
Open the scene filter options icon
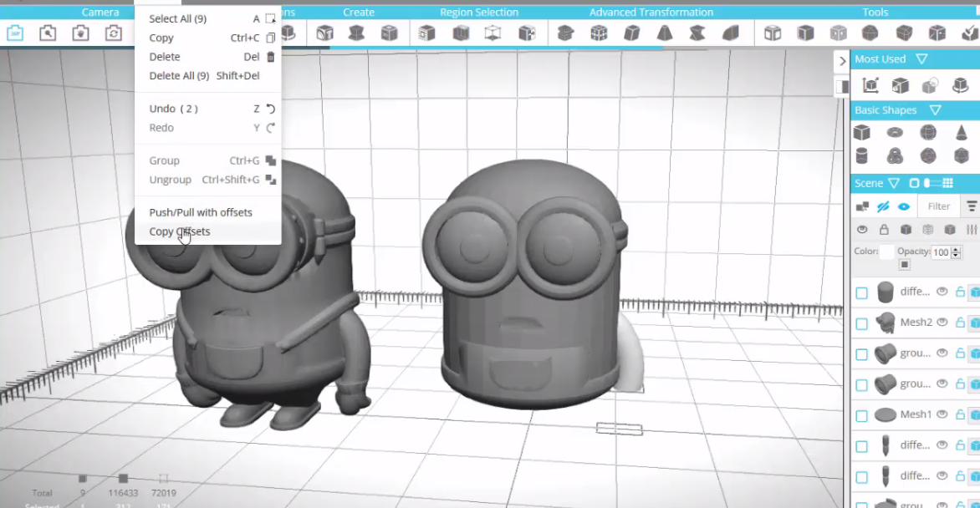coord(972,206)
